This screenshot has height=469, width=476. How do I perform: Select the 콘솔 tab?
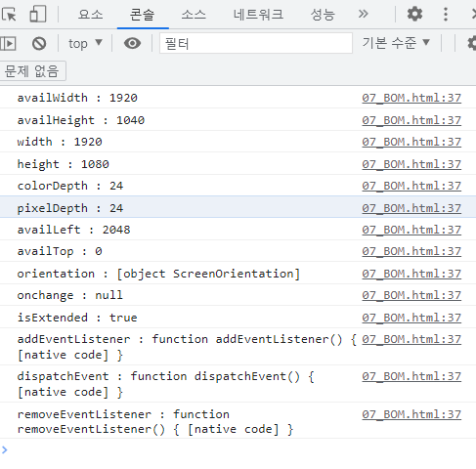[x=143, y=15]
